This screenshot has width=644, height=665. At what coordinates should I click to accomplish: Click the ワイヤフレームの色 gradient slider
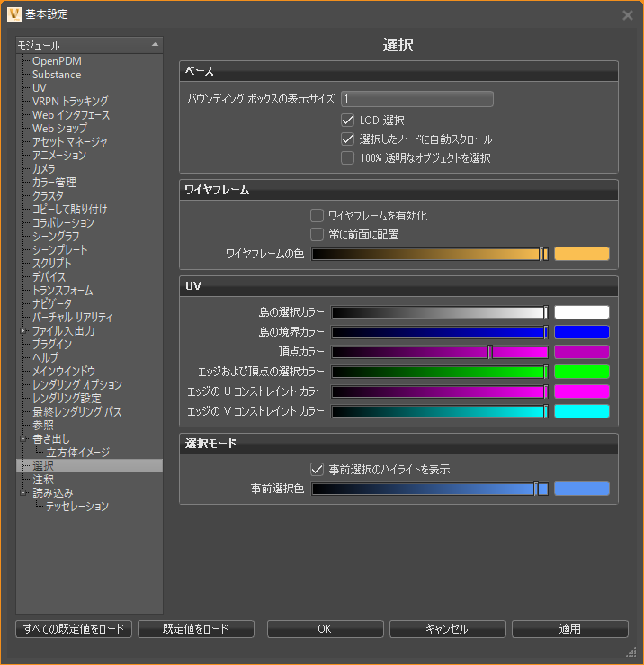pos(430,254)
